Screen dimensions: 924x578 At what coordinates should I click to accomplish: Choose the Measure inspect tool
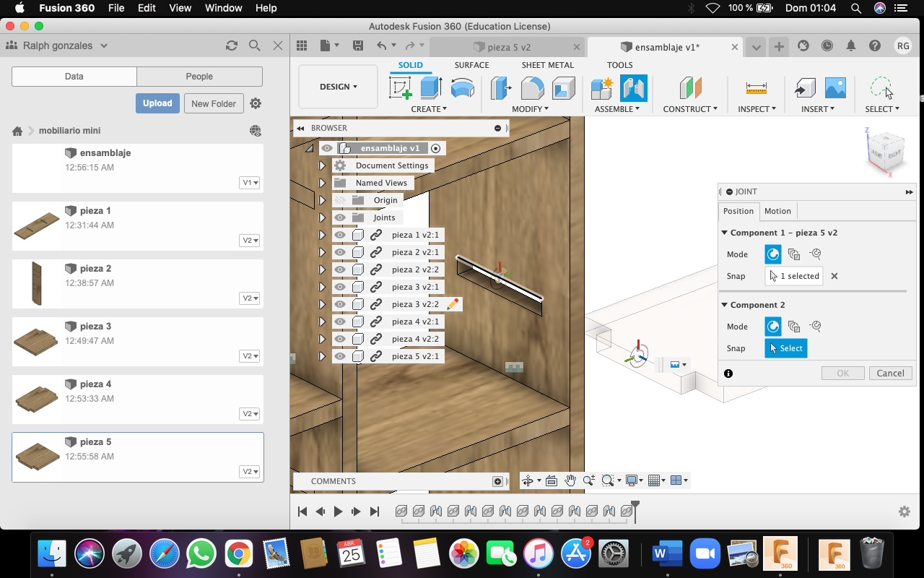click(x=757, y=88)
